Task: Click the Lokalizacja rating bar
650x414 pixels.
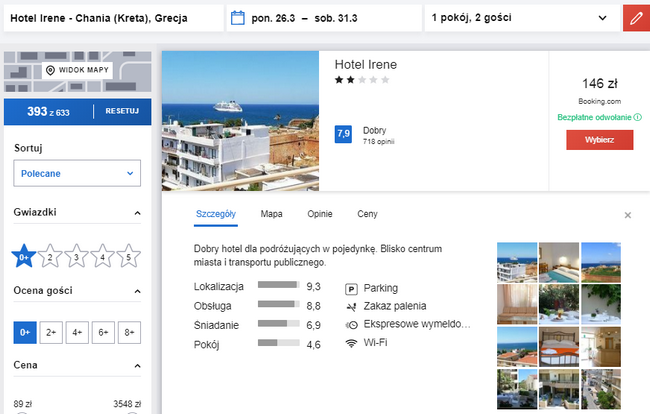Action: (279, 285)
